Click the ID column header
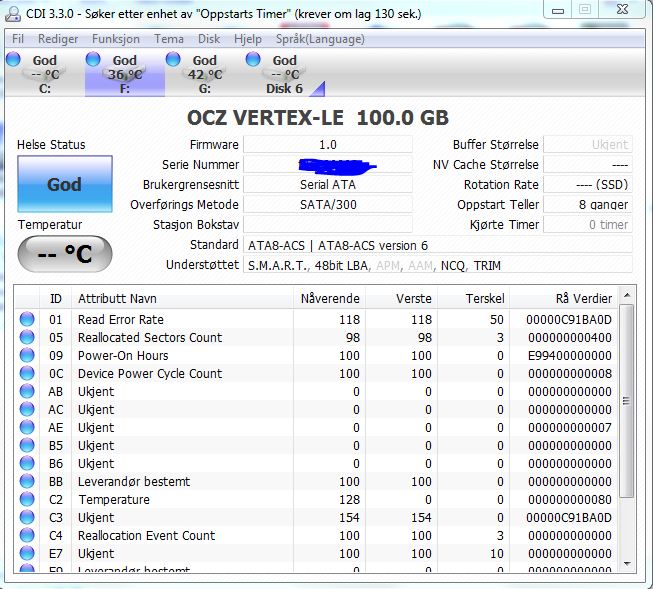Viewport: 653px width, 589px height. 55,298
